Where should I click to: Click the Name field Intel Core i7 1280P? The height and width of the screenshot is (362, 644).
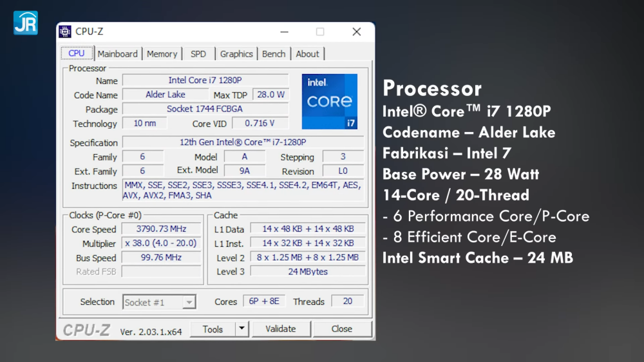point(205,80)
